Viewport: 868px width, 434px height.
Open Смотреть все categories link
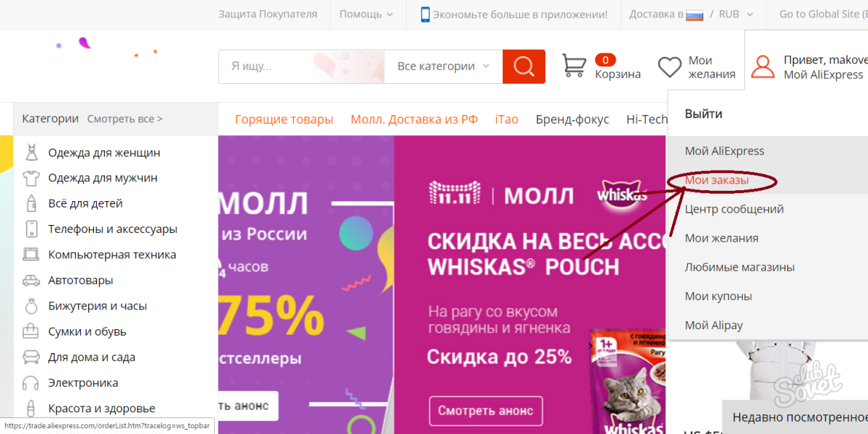(125, 119)
